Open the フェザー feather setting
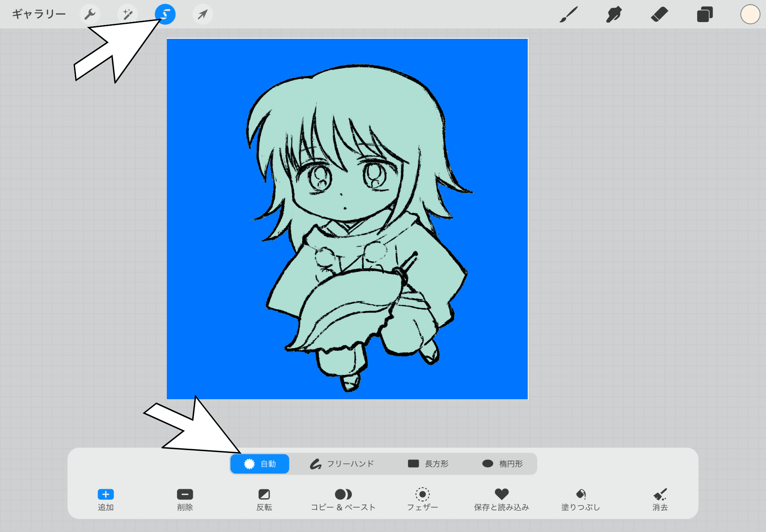The height and width of the screenshot is (532, 766). pyautogui.click(x=422, y=499)
